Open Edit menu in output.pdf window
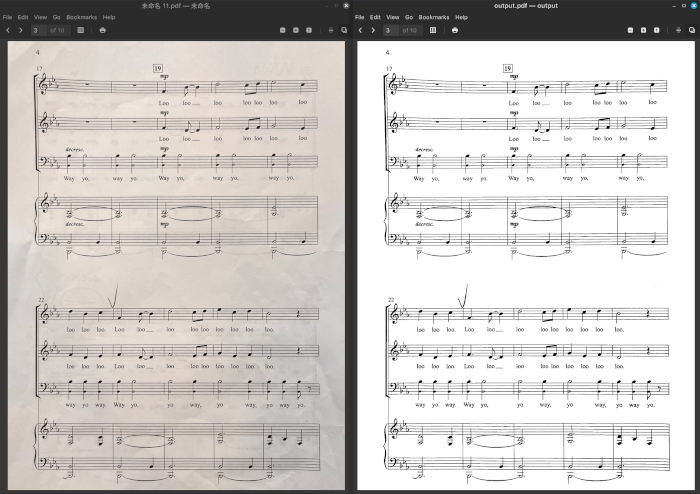The height and width of the screenshot is (494, 700). (375, 17)
